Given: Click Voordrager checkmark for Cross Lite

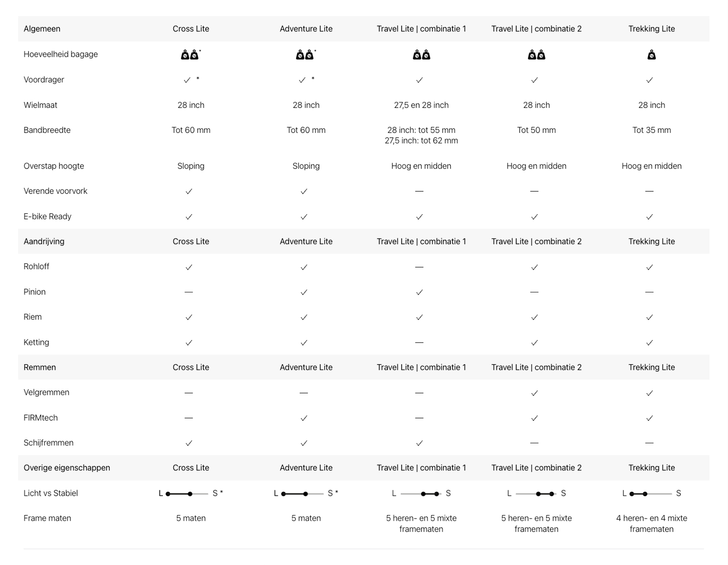Looking at the screenshot, I should 187,80.
